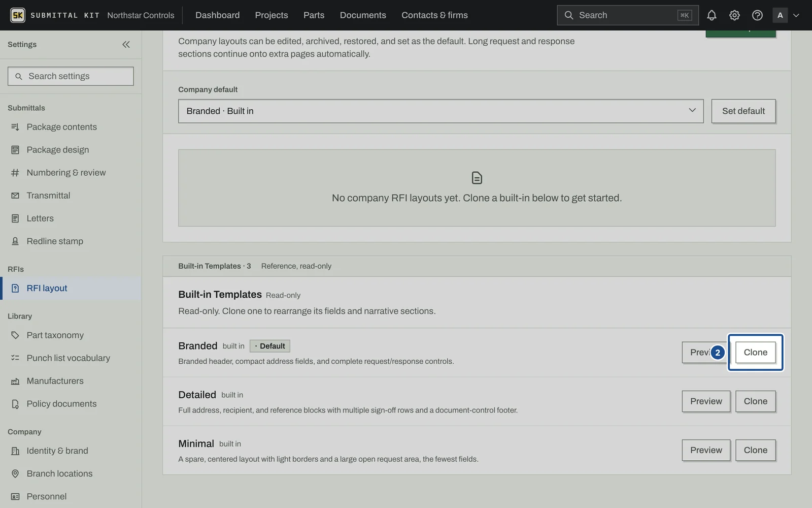Click the Submittal Kit logo icon

pyautogui.click(x=18, y=15)
